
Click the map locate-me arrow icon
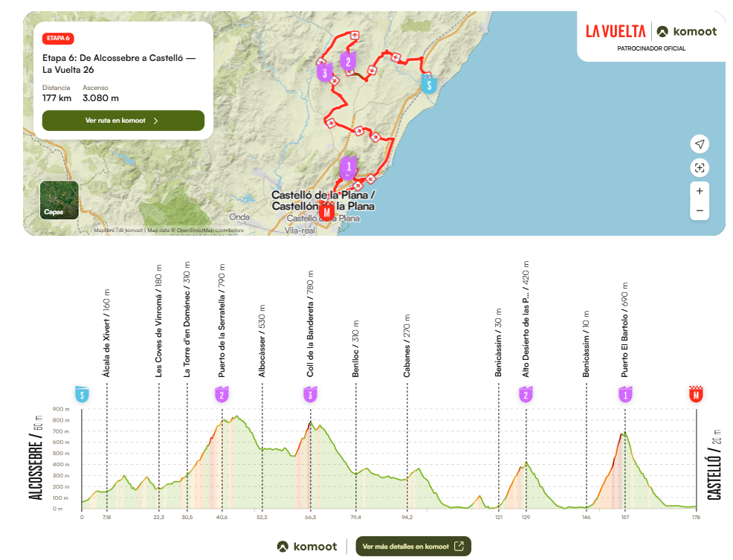pyautogui.click(x=700, y=144)
